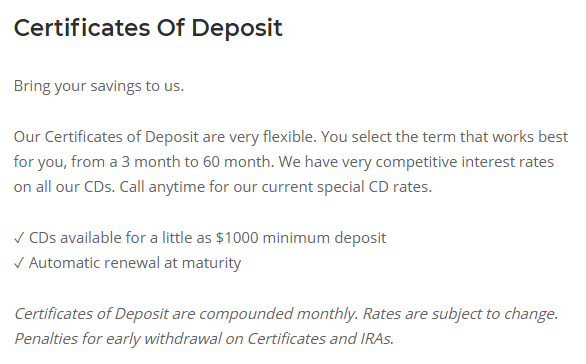Click the word 'flexible' in the paragraph
This screenshot has height=364, width=586.
[x=288, y=137]
